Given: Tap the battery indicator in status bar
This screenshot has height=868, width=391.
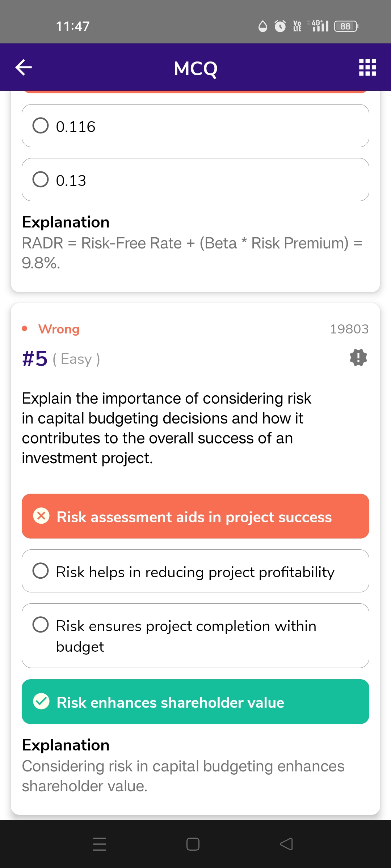Looking at the screenshot, I should [346, 26].
